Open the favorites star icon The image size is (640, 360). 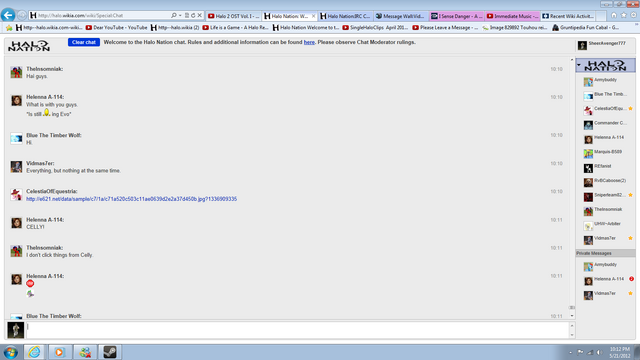click(x=624, y=15)
